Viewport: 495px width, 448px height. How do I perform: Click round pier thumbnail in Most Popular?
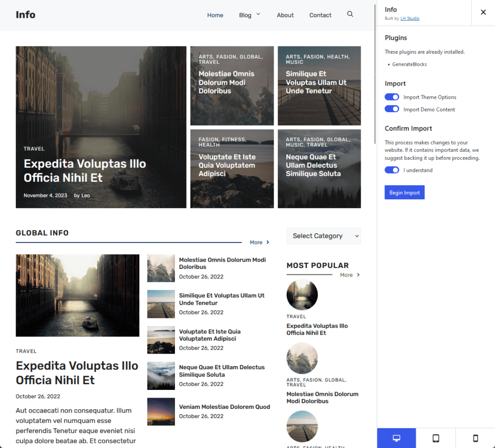click(302, 426)
